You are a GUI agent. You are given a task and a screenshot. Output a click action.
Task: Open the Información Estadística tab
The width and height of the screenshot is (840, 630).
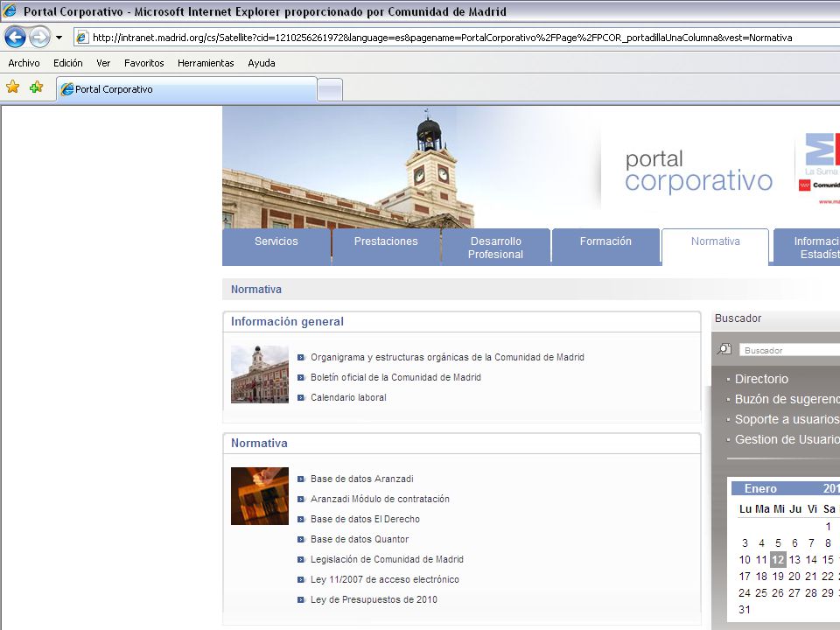(x=806, y=248)
